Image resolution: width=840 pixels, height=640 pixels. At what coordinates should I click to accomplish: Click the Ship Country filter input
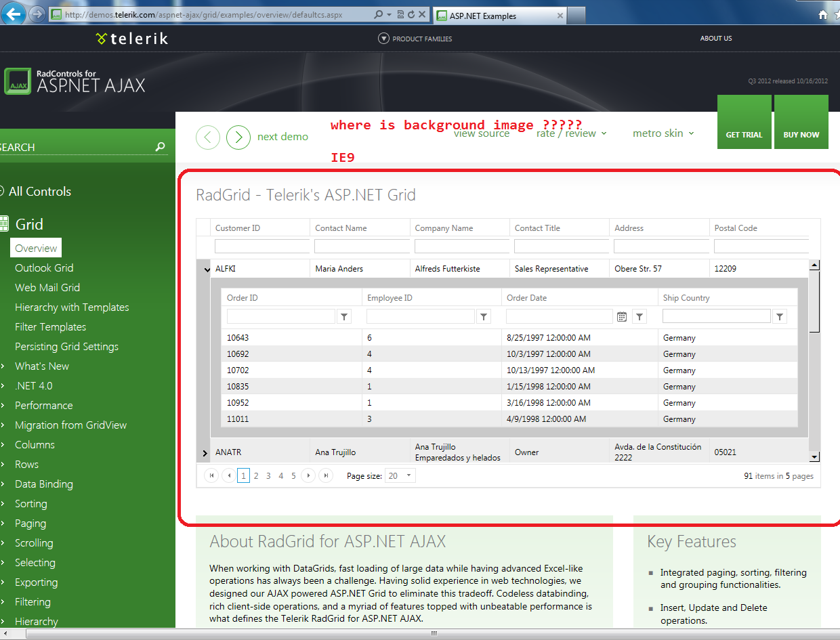[716, 316]
